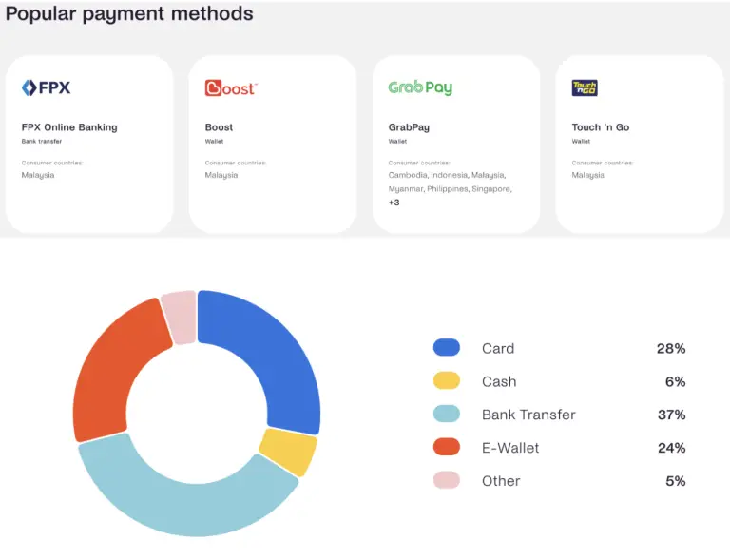The image size is (730, 560).
Task: Click the GrabPay card title text
Action: tap(410, 127)
